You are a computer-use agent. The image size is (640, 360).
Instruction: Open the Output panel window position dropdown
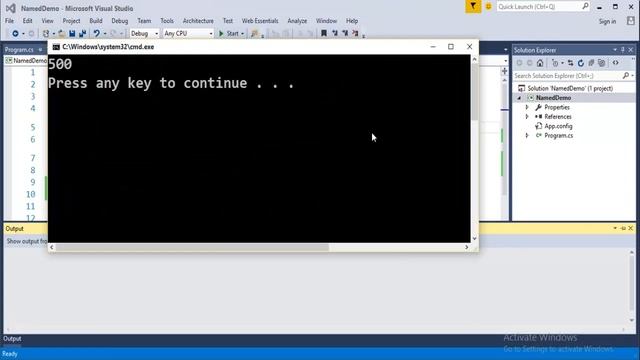click(x=615, y=228)
